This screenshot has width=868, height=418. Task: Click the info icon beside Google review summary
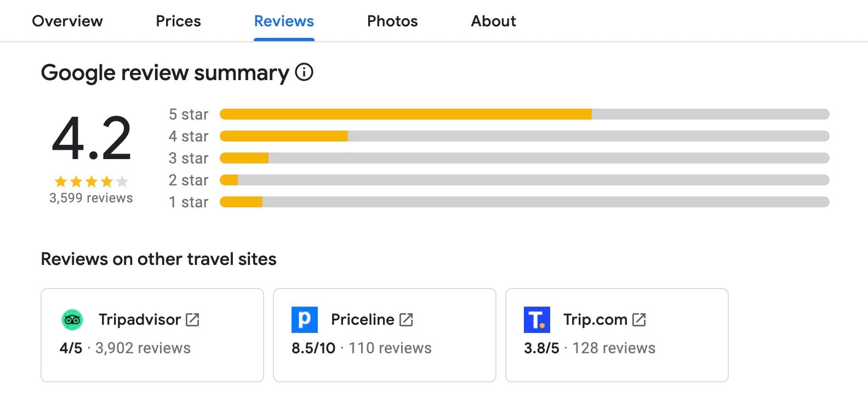[x=304, y=72]
